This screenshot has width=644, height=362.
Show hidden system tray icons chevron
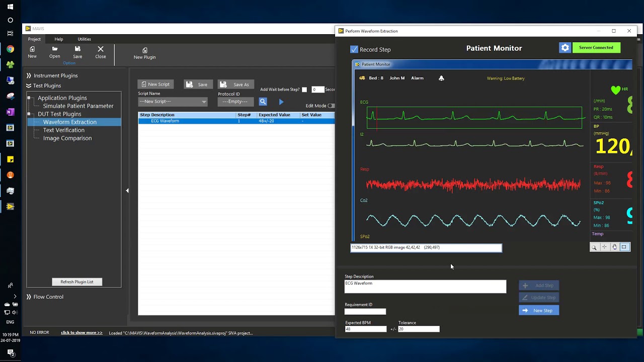15,296
